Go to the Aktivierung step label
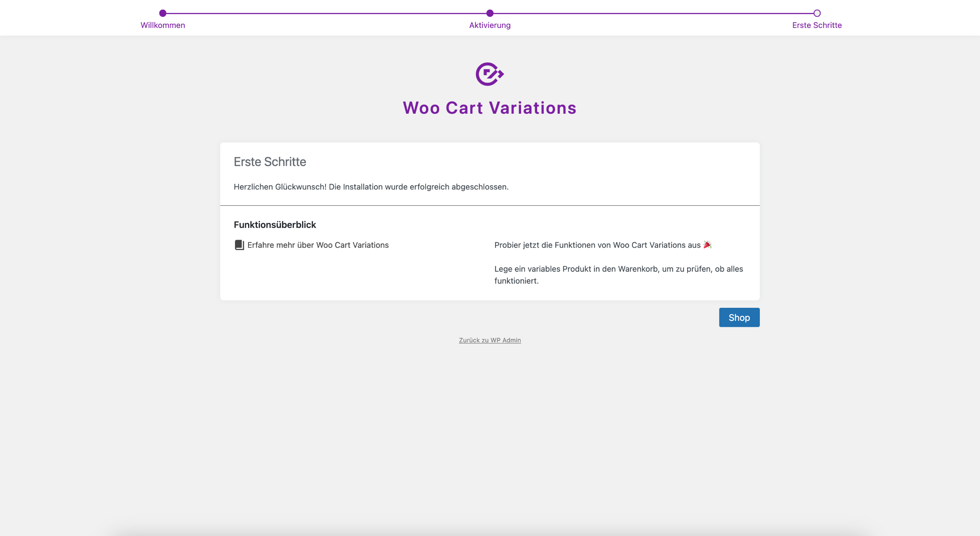The width and height of the screenshot is (980, 536). coord(490,25)
